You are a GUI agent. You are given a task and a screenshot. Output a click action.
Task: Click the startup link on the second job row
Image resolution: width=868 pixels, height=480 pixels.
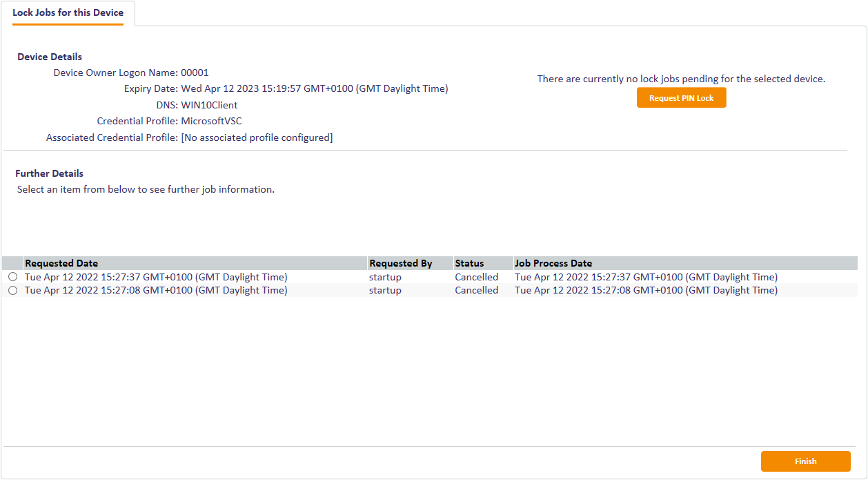click(x=384, y=290)
